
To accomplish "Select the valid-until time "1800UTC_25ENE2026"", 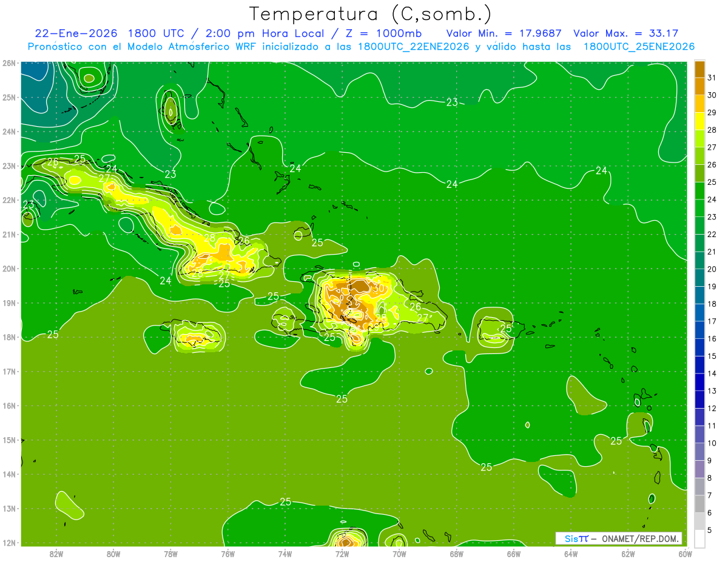I will tap(639, 47).
